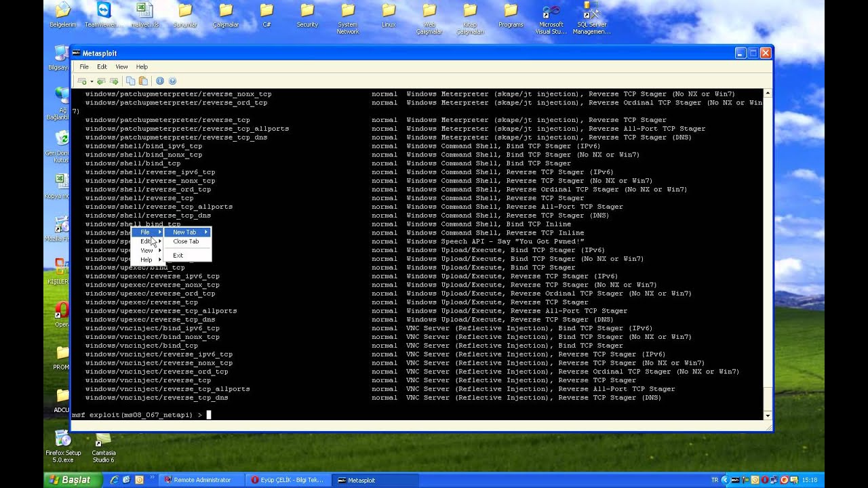Image resolution: width=868 pixels, height=488 pixels.
Task: Select the SQL Server Management desktop icon
Action: [592, 19]
